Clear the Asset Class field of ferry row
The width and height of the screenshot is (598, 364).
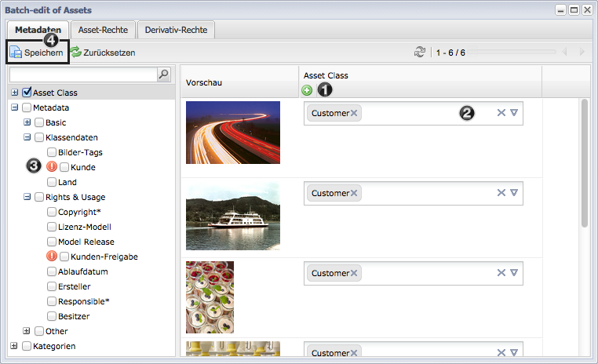click(x=501, y=193)
